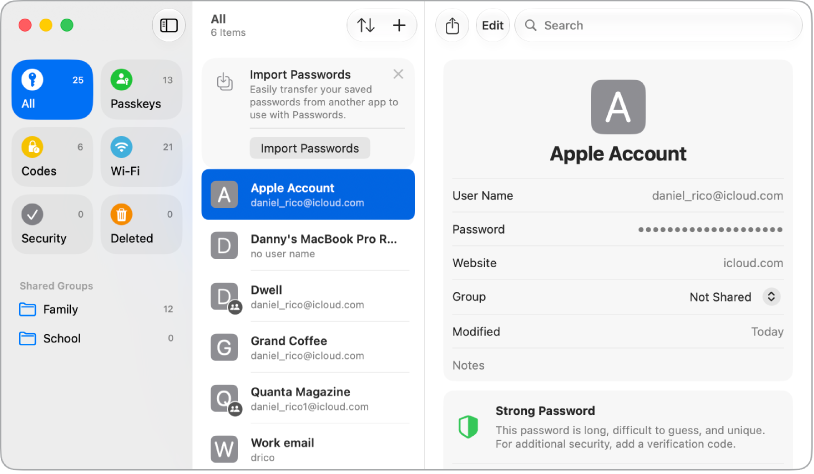Image resolution: width=814 pixels, height=474 pixels.
Task: Click the Danny's MacBook Pro D avatar
Action: 224,246
